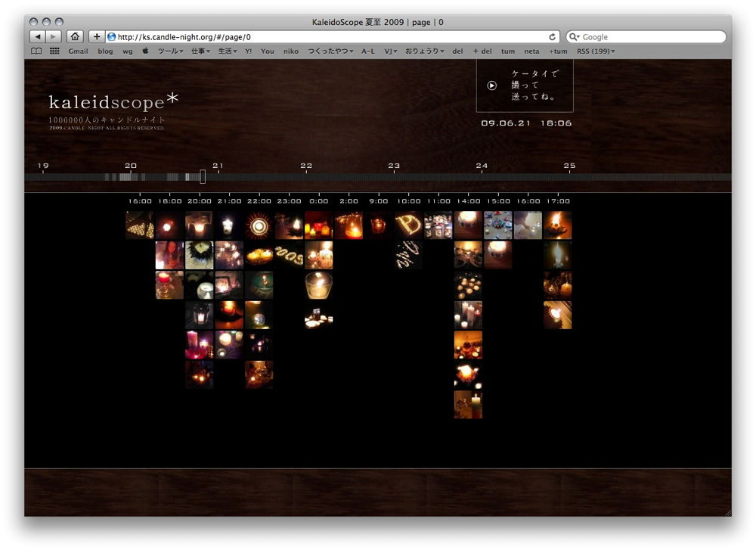Open the neta bookmark

[x=531, y=51]
